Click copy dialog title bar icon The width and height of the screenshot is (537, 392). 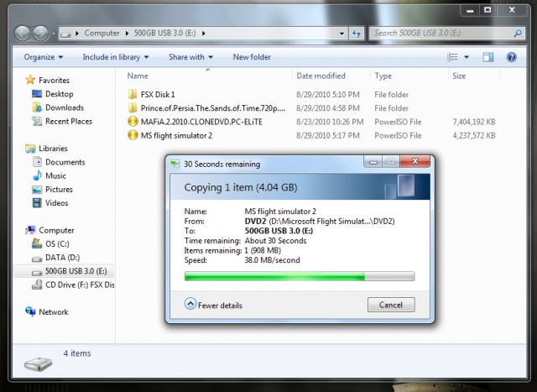point(175,165)
